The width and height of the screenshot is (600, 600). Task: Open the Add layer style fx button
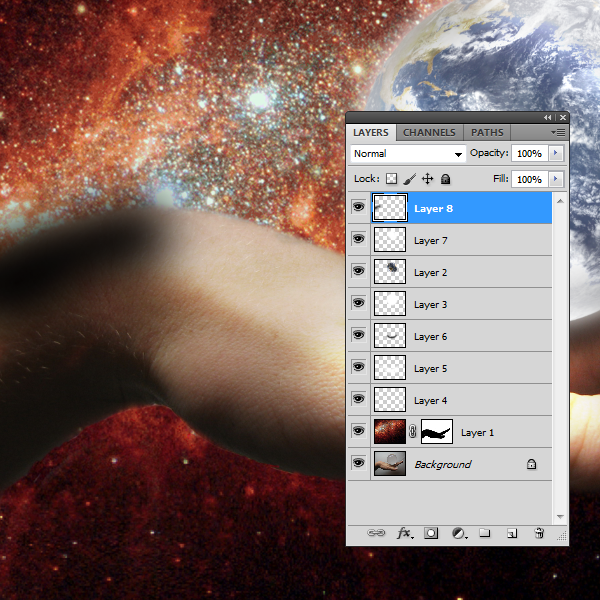click(x=405, y=533)
